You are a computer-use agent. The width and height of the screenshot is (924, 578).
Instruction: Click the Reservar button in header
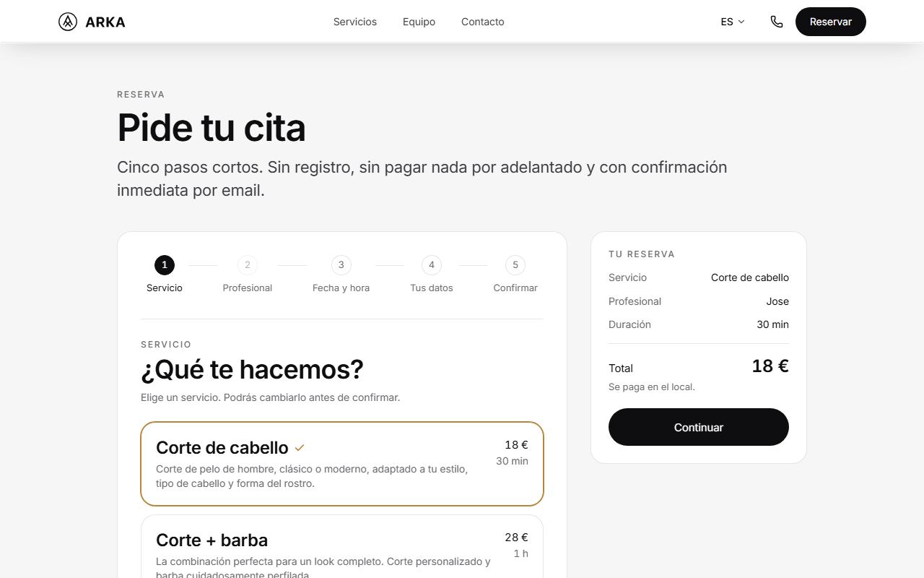[x=831, y=22]
